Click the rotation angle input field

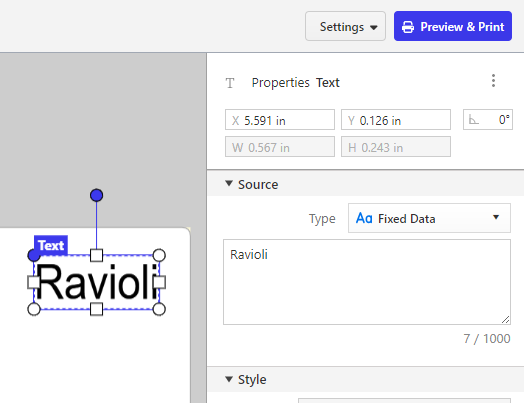coord(488,120)
